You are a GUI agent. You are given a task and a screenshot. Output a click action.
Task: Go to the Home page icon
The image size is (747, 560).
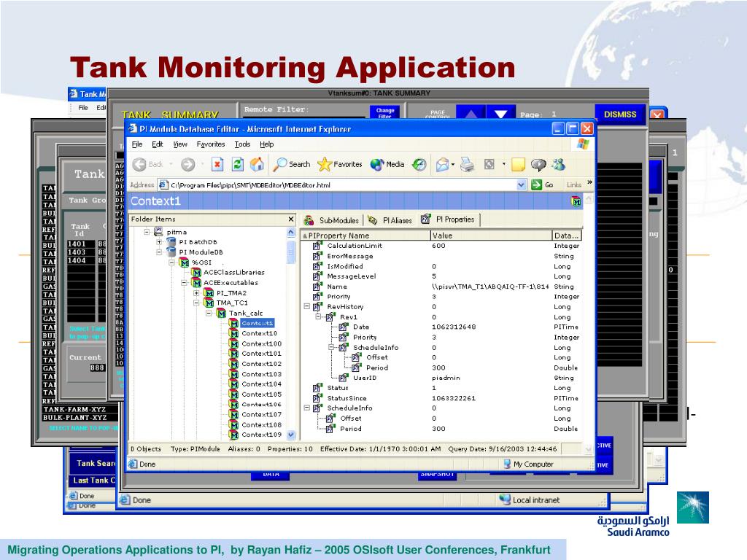click(x=258, y=164)
